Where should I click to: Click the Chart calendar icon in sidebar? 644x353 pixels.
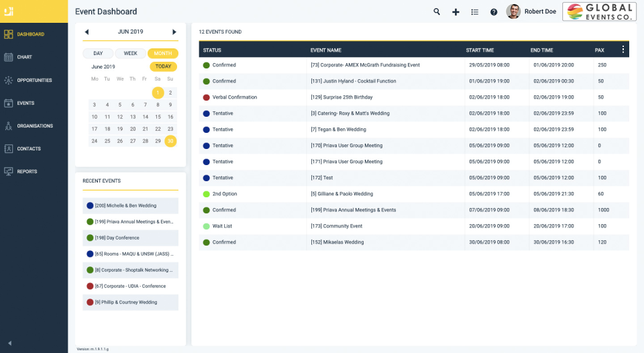click(9, 57)
